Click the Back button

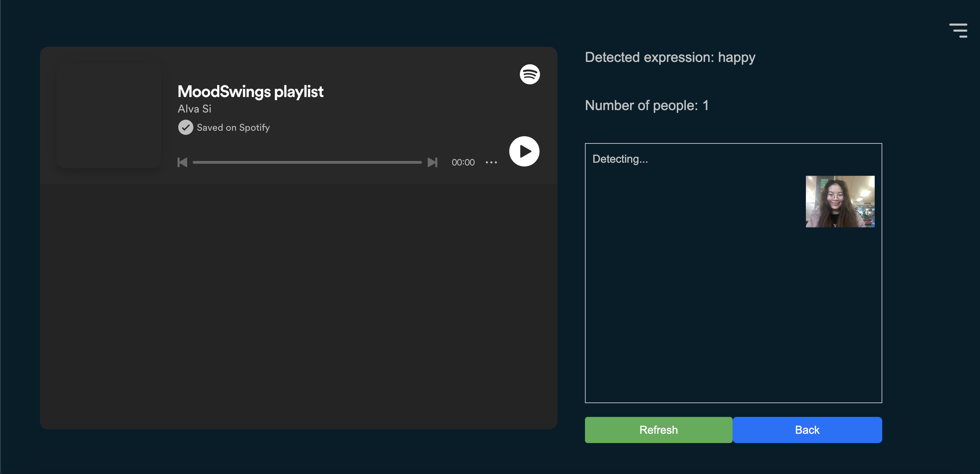tap(807, 430)
